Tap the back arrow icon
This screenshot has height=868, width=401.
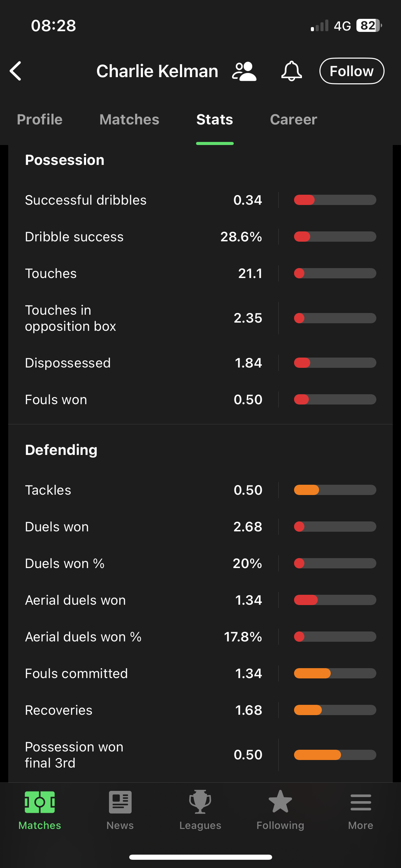(16, 71)
